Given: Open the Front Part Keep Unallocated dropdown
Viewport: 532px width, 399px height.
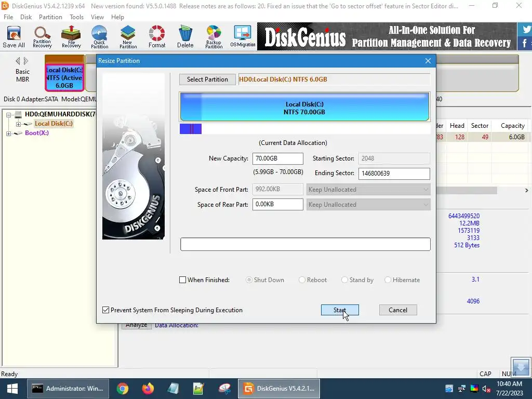Looking at the screenshot, I should 368,190.
